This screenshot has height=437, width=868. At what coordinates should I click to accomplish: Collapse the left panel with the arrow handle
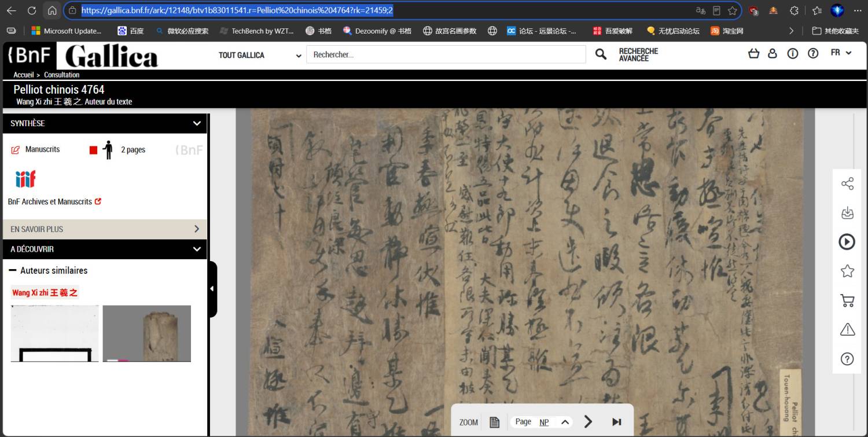pos(212,288)
